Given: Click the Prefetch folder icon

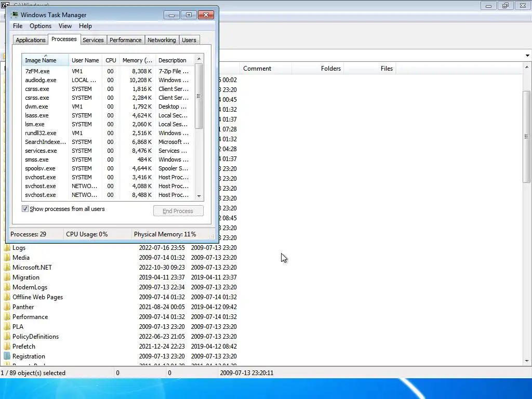Looking at the screenshot, I should [x=7, y=346].
